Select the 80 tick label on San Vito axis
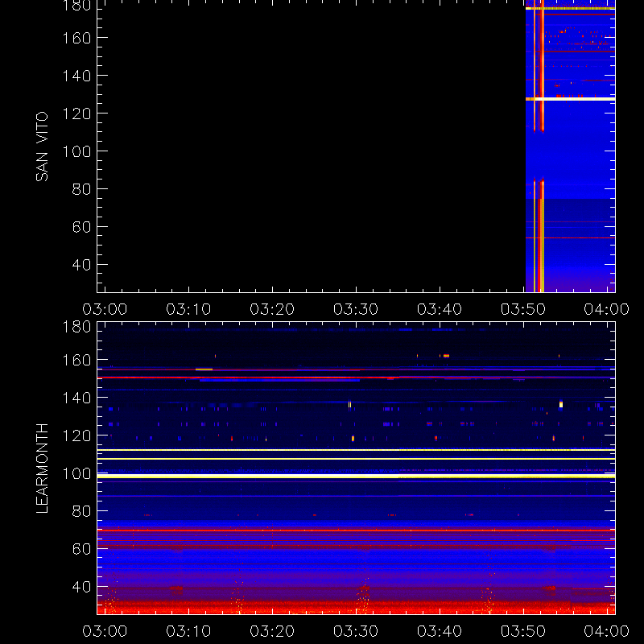Screen dimensions: 644x644 [x=81, y=189]
